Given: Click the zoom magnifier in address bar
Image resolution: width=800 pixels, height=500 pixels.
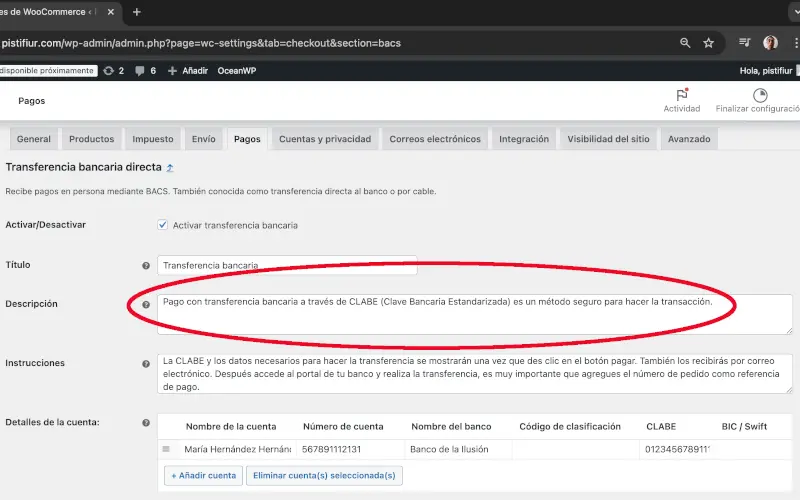Looking at the screenshot, I should tap(685, 43).
